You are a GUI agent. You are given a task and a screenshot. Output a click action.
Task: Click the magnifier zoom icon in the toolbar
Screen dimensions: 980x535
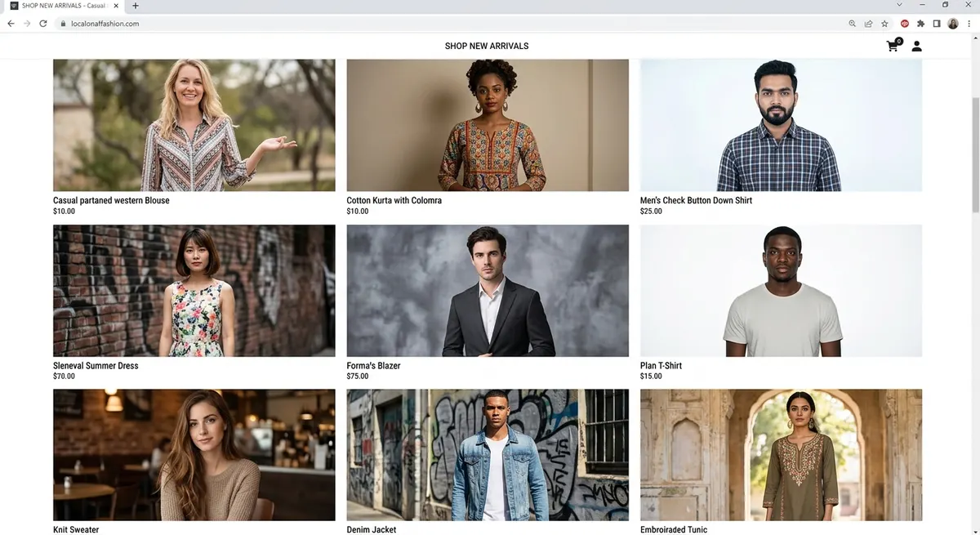pos(853,24)
